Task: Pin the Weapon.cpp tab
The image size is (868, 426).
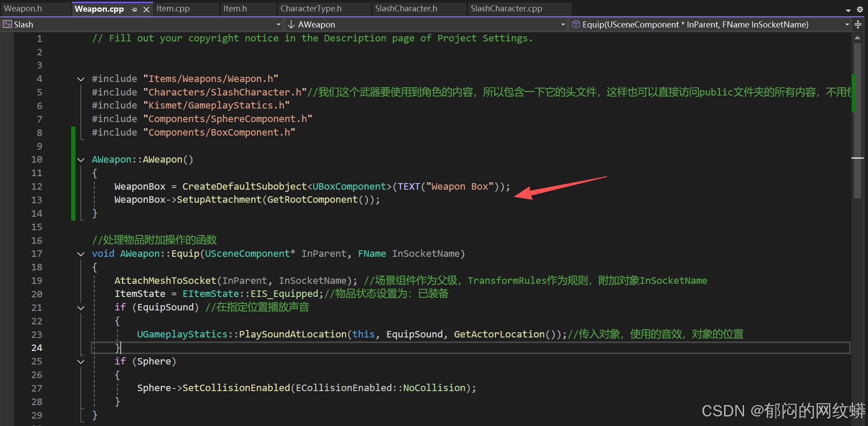Action: coord(134,9)
